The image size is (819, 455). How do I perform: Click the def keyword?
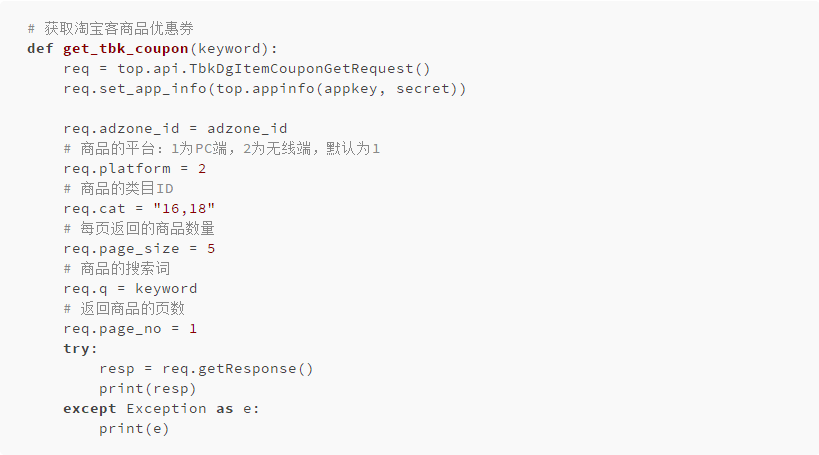(x=40, y=49)
